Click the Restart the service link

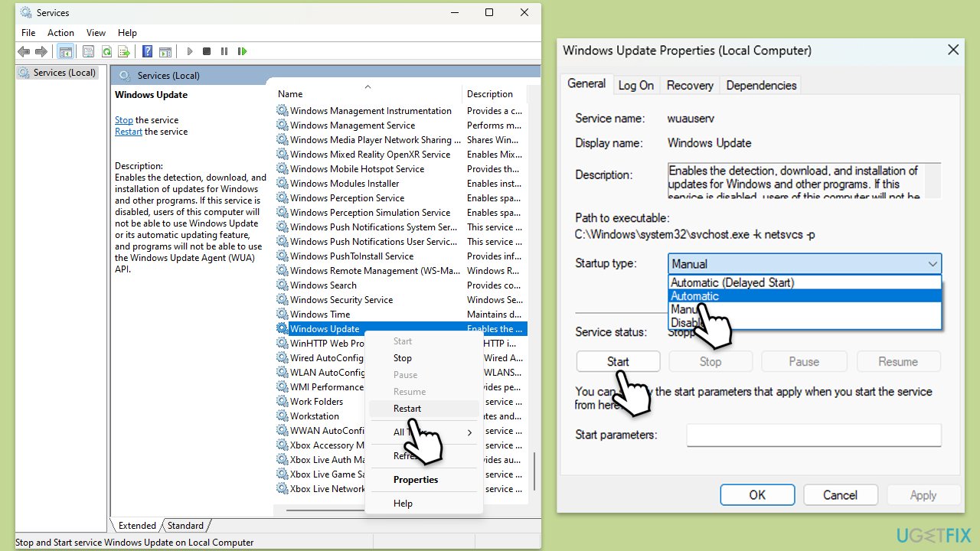click(129, 132)
